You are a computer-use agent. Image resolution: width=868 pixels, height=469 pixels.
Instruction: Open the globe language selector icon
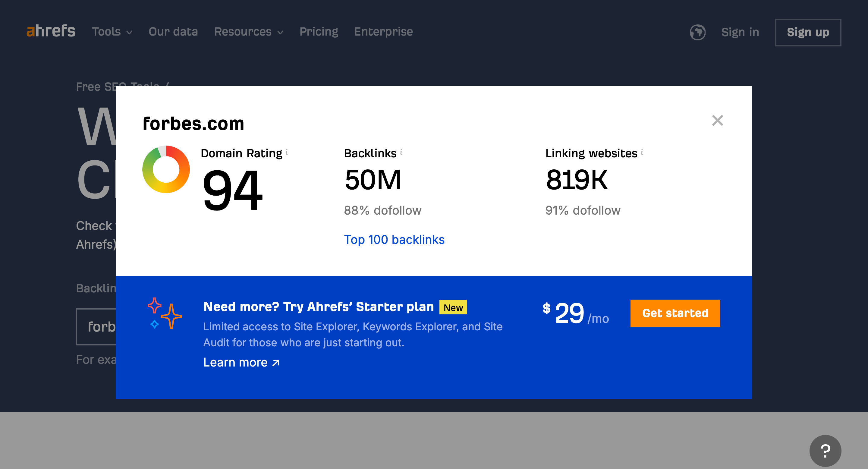698,32
